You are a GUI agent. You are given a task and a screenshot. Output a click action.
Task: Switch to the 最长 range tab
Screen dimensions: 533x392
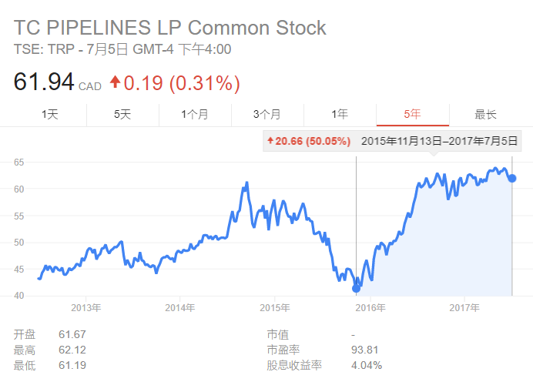coord(485,115)
